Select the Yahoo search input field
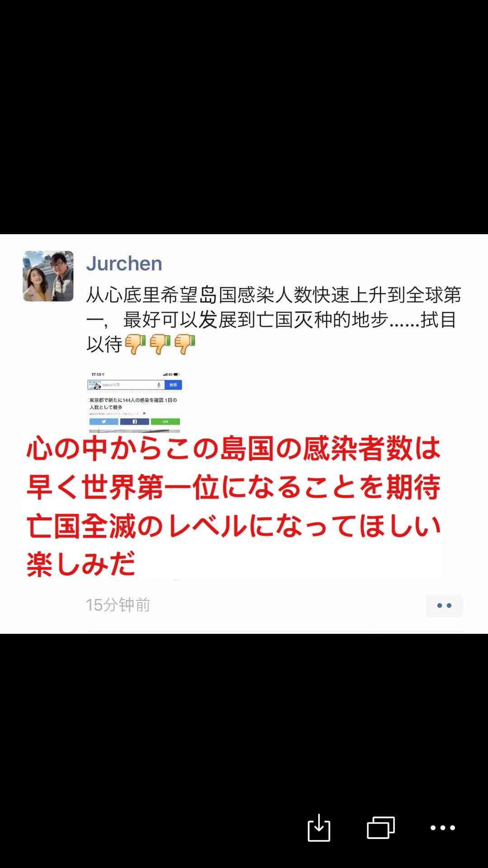 click(x=126, y=385)
